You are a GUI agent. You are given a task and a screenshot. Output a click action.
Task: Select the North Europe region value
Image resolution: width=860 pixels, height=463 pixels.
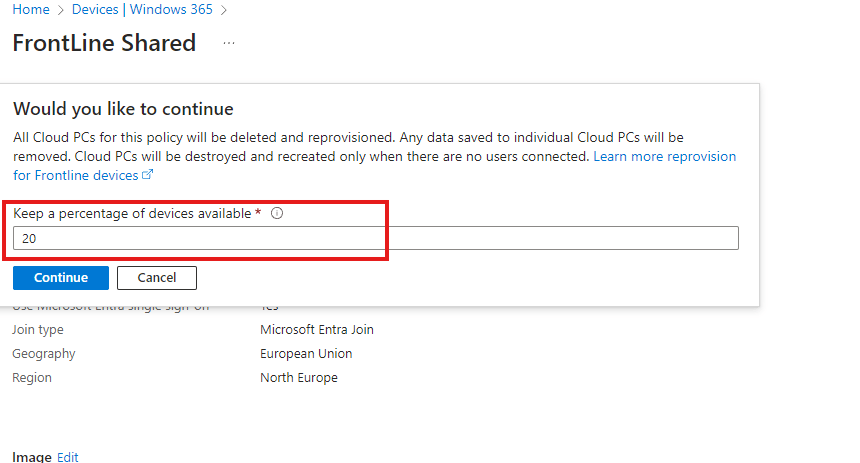pyautogui.click(x=299, y=378)
